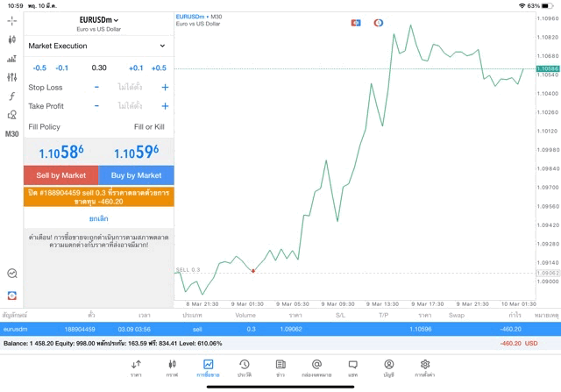The image size is (561, 392).
Task: Tap the red sell entry marker on chart
Action: (x=253, y=271)
